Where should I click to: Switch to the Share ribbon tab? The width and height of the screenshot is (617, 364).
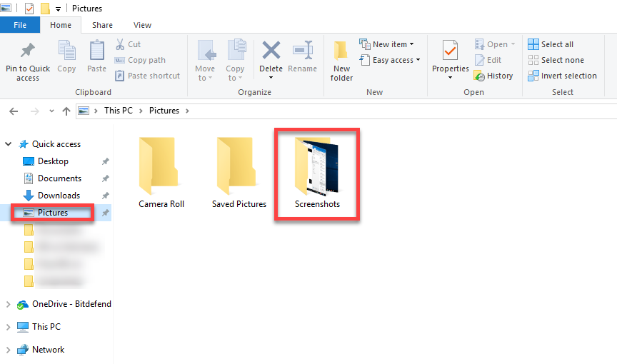tap(102, 25)
